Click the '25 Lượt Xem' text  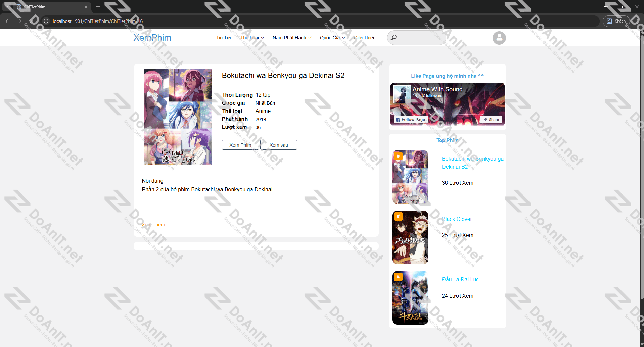click(x=457, y=235)
